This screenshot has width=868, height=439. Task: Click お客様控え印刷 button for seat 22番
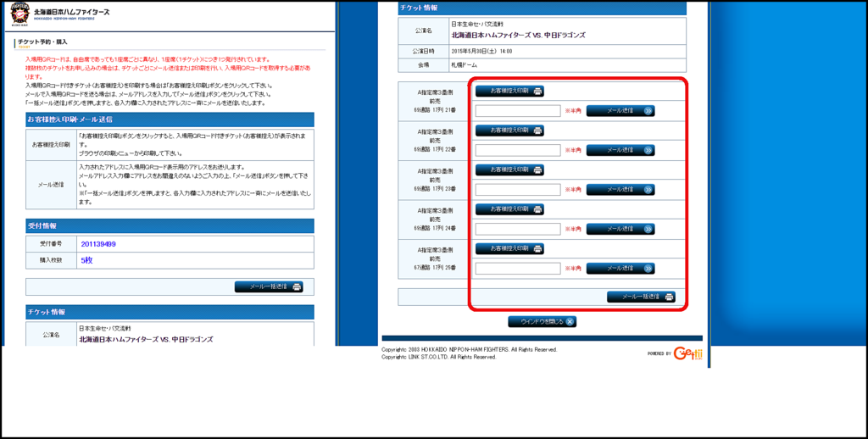[x=509, y=131]
